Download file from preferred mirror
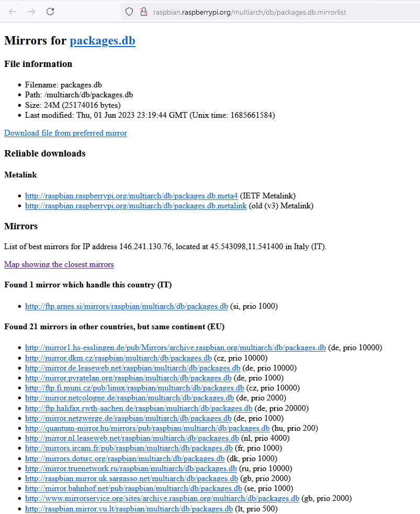The height and width of the screenshot is (514, 420). (65, 133)
